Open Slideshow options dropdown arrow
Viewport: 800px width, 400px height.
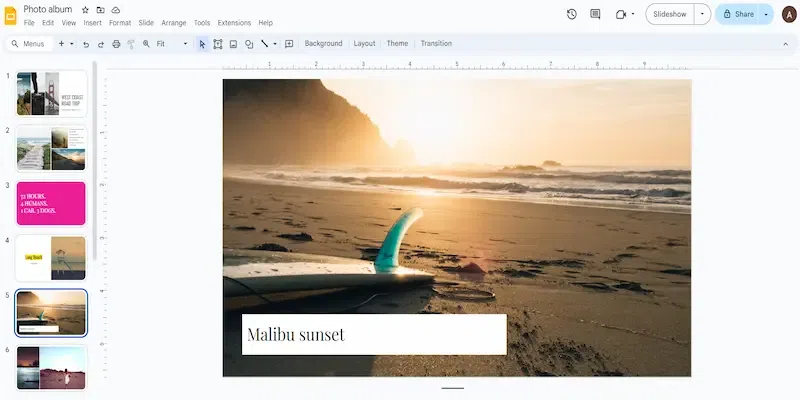[703, 14]
